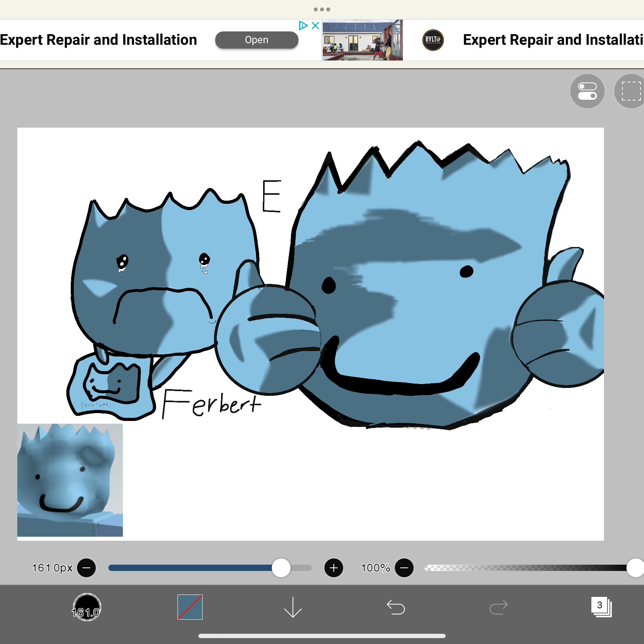
Task: Click the opacity slider handle
Action: (635, 568)
